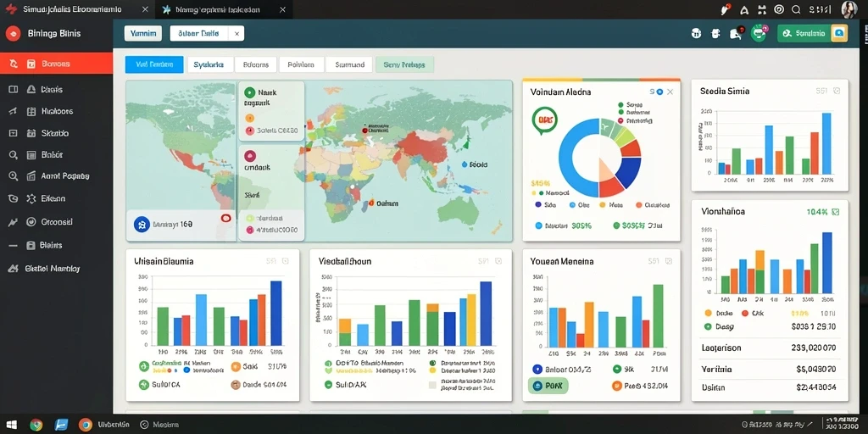Click the green Sonalmio button
Image resolution: width=868 pixels, height=434 pixels.
[x=804, y=33]
